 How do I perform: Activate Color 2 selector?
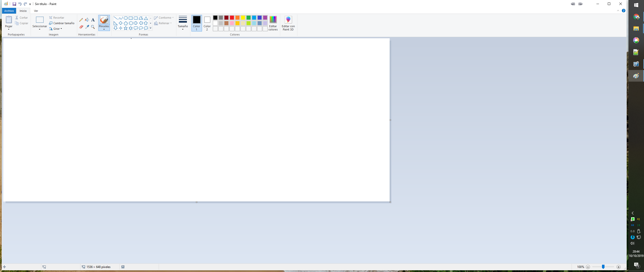[x=207, y=23]
